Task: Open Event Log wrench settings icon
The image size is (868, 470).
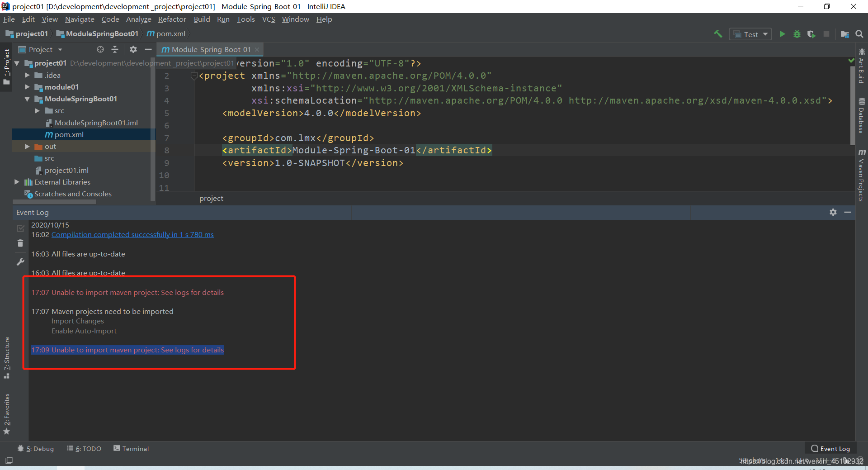Action: coord(20,262)
